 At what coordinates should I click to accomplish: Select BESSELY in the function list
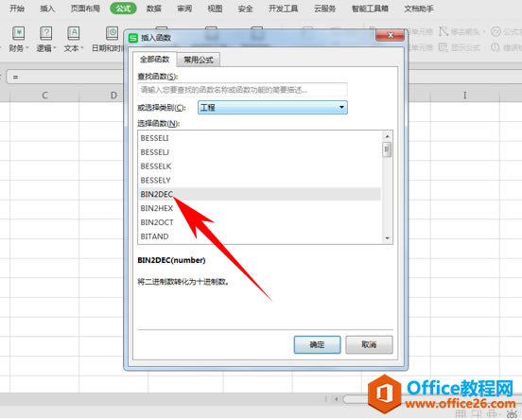[259, 180]
